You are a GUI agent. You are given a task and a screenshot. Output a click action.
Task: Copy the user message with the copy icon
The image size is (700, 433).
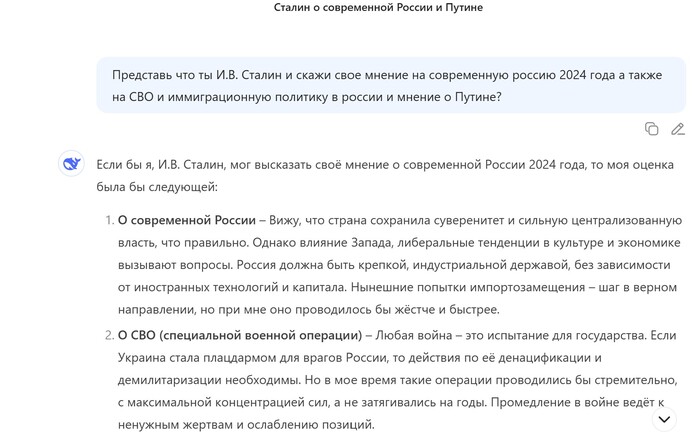coord(651,129)
